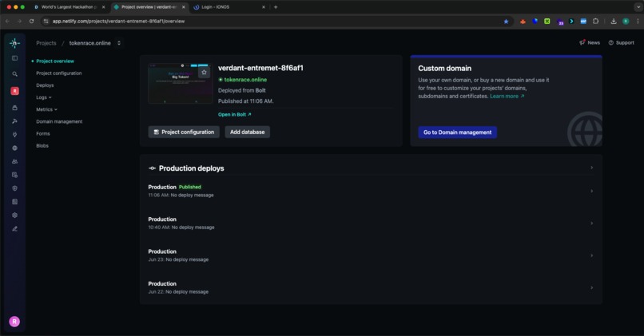The image size is (644, 336).
Task: Open the gear team settings icon in sidebar
Action: (x=15, y=215)
